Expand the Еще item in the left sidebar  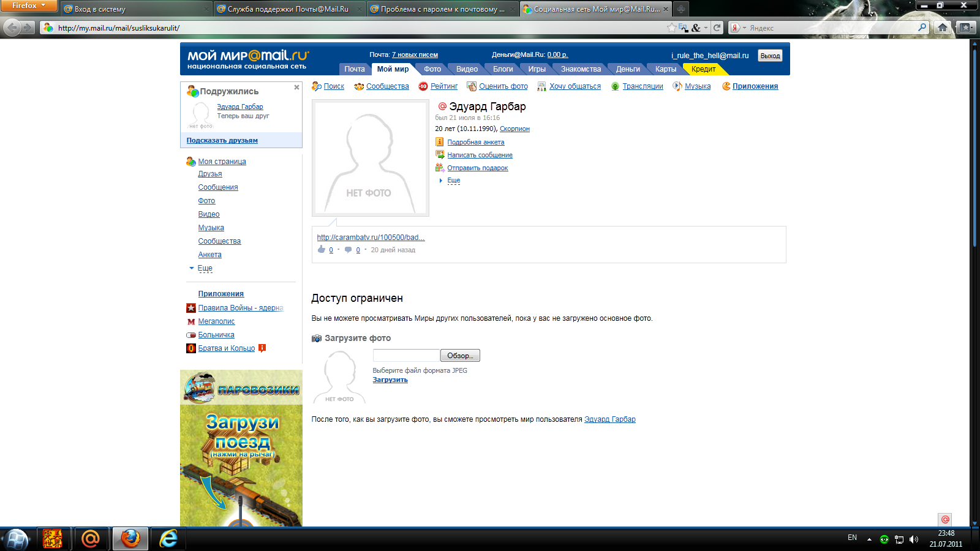click(205, 268)
